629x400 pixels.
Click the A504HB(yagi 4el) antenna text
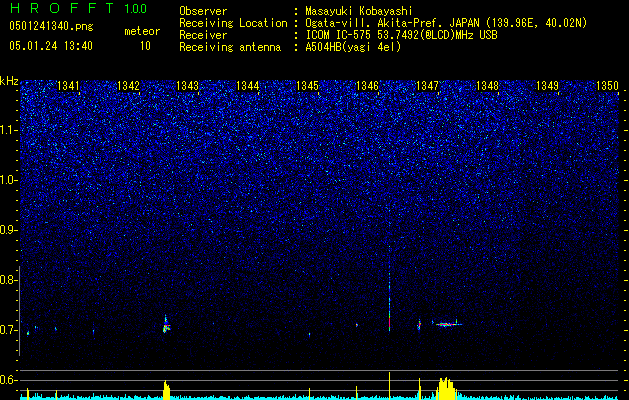(353, 47)
